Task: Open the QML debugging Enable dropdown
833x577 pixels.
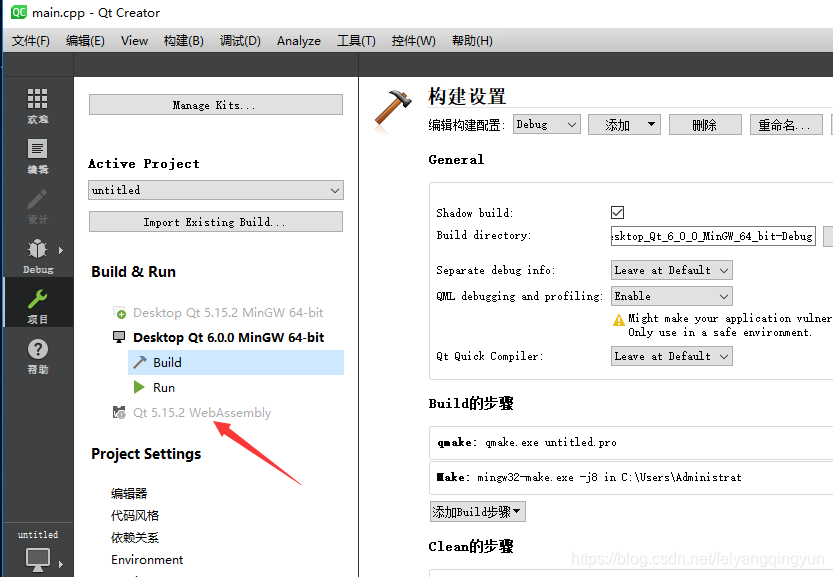Action: 671,296
